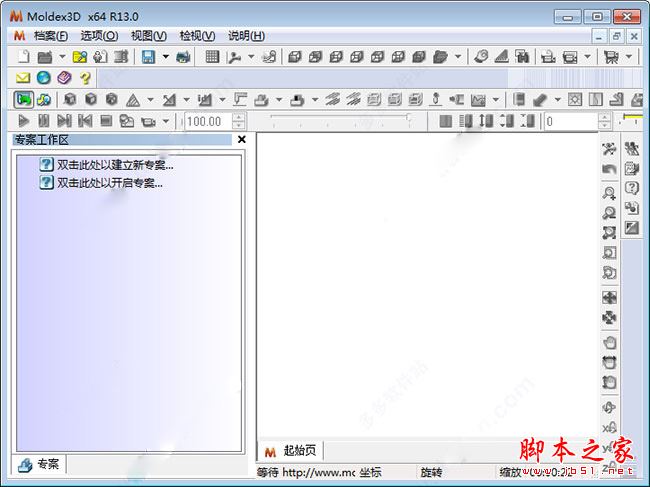650x487 pixels.
Task: Expand dropdown arrow next to triangle mesh icon
Action: pyautogui.click(x=150, y=99)
